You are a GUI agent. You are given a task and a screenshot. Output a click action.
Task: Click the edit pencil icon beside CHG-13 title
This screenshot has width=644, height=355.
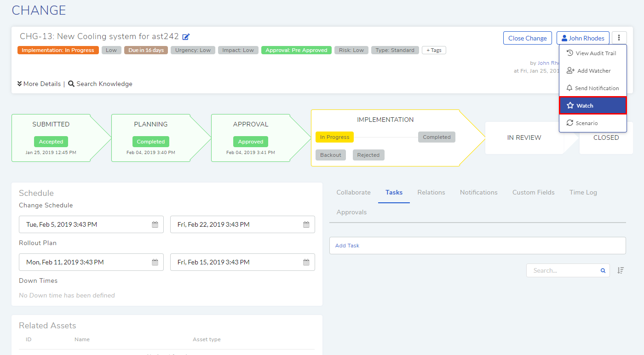click(x=186, y=37)
